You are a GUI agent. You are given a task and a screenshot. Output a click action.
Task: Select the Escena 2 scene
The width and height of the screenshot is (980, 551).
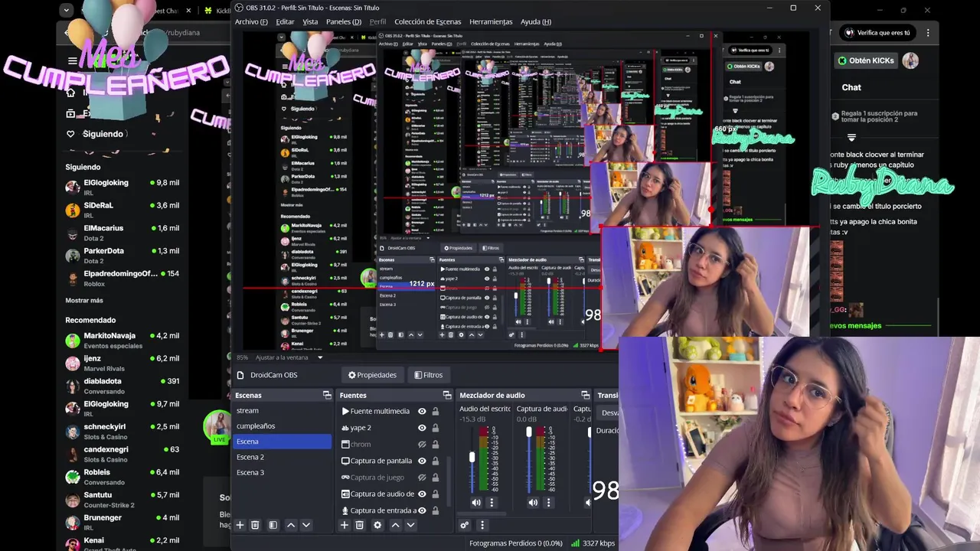(282, 457)
